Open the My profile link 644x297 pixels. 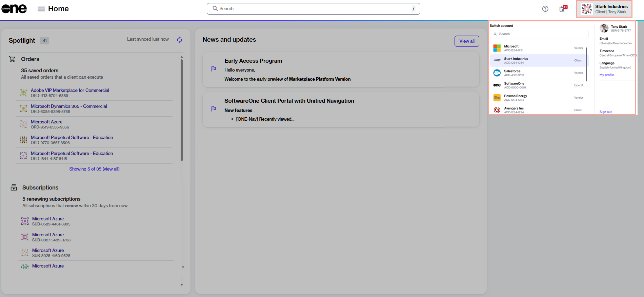(x=606, y=75)
